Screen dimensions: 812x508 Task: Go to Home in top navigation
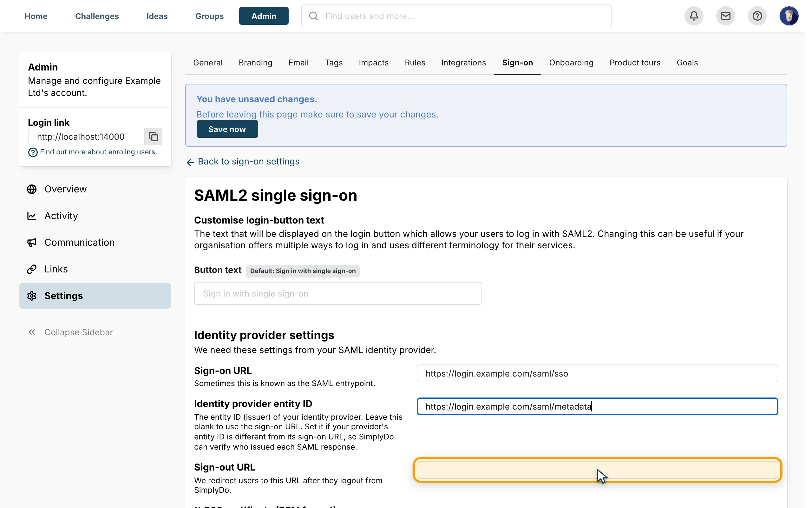pos(36,16)
